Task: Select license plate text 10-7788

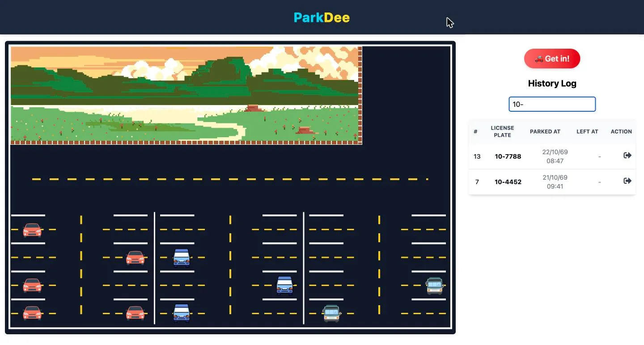Action: click(508, 156)
